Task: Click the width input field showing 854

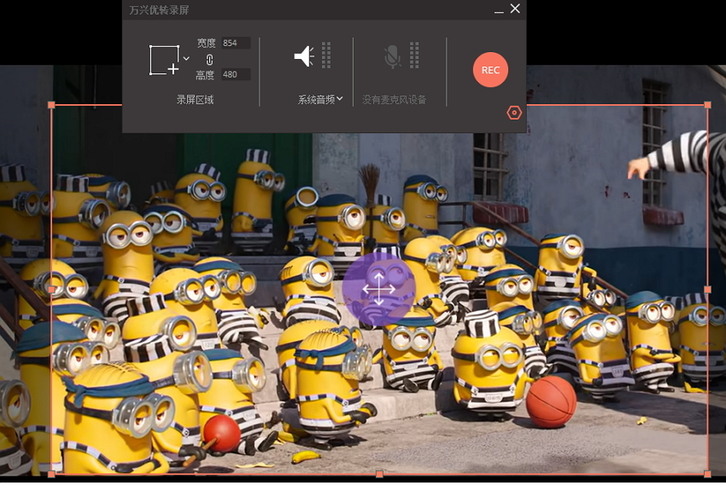Action: (x=236, y=43)
